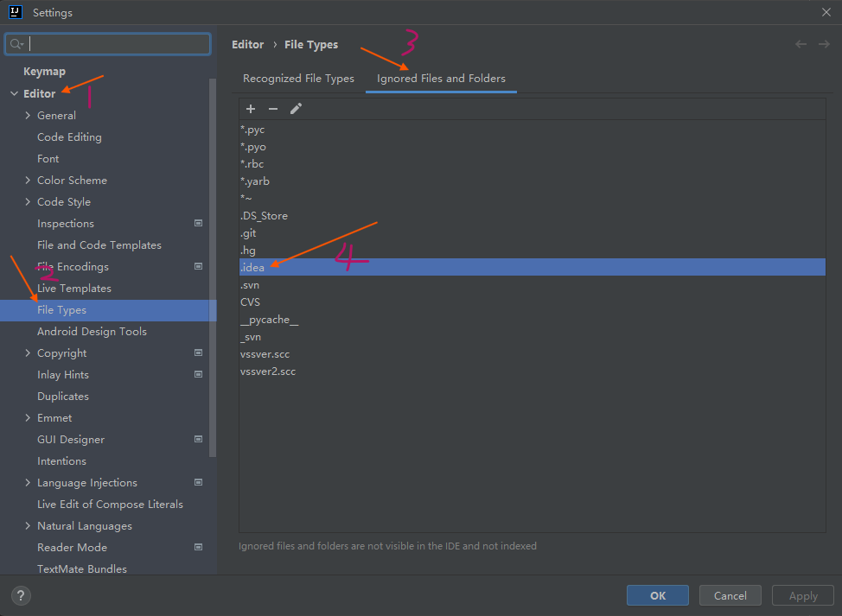The height and width of the screenshot is (616, 842).
Task: Click the pencil edit icon
Action: pyautogui.click(x=296, y=109)
